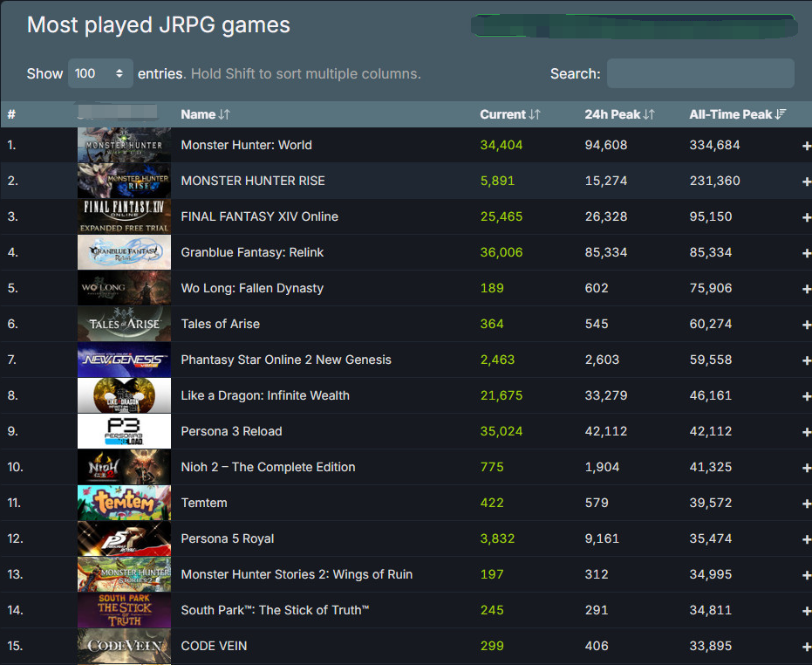
Task: Click plus icon beside CODE VEIN
Action: click(x=806, y=647)
